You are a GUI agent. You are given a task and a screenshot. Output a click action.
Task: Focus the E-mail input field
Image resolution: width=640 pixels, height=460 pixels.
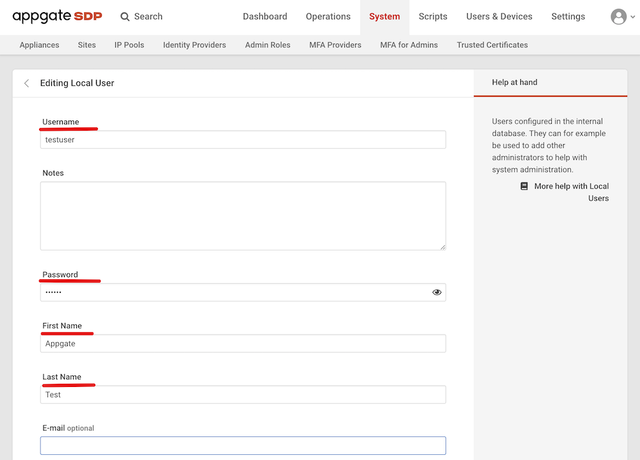pos(243,446)
